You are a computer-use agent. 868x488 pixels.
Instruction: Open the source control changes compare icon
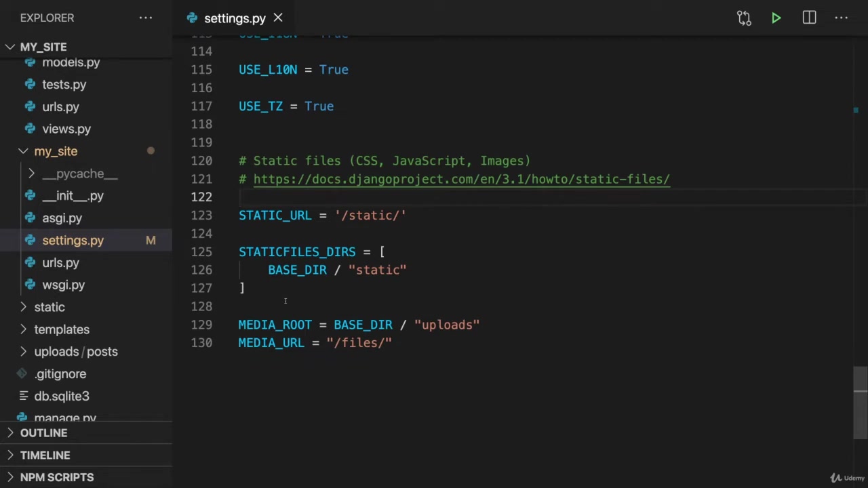point(744,18)
